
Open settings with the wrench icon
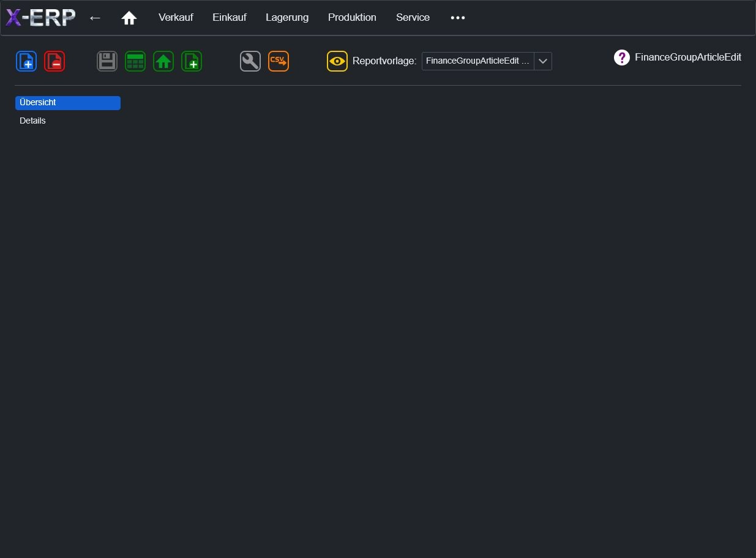click(250, 61)
